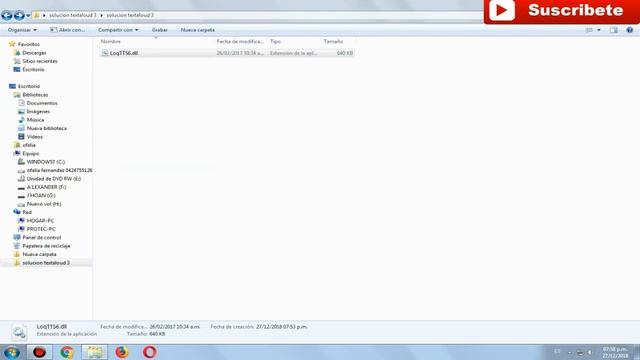Select the Escritorio root tree node

(29, 86)
